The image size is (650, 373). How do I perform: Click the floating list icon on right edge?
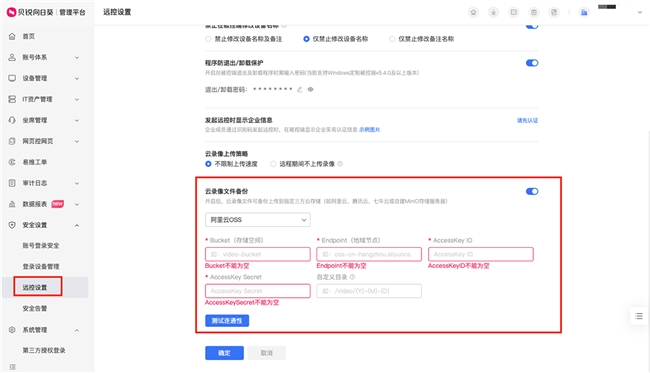click(x=639, y=316)
